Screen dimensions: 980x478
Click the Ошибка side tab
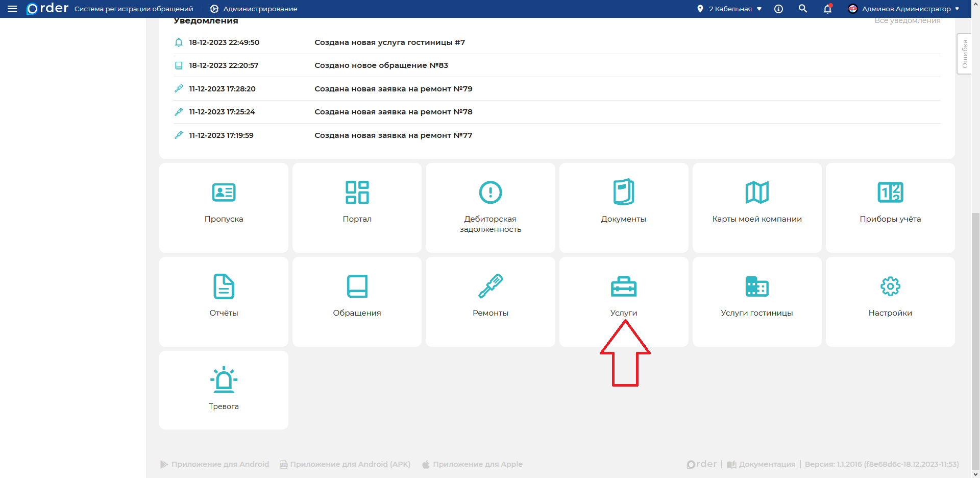click(x=964, y=54)
